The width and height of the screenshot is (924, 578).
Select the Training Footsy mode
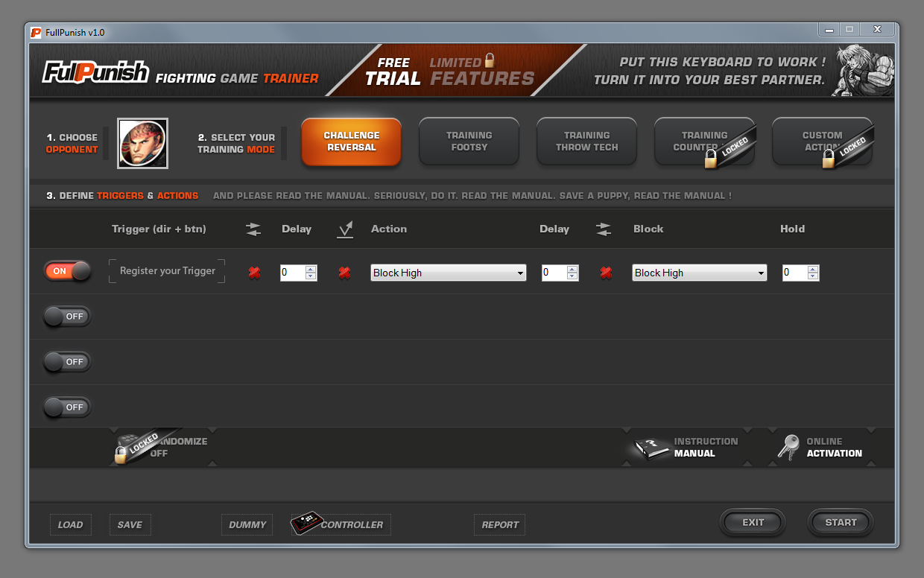click(469, 142)
